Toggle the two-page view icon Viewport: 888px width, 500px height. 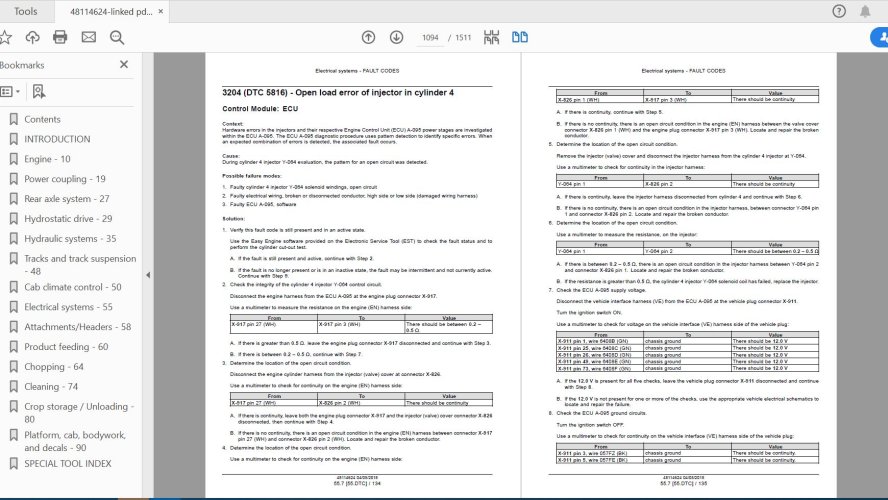pyautogui.click(x=520, y=37)
